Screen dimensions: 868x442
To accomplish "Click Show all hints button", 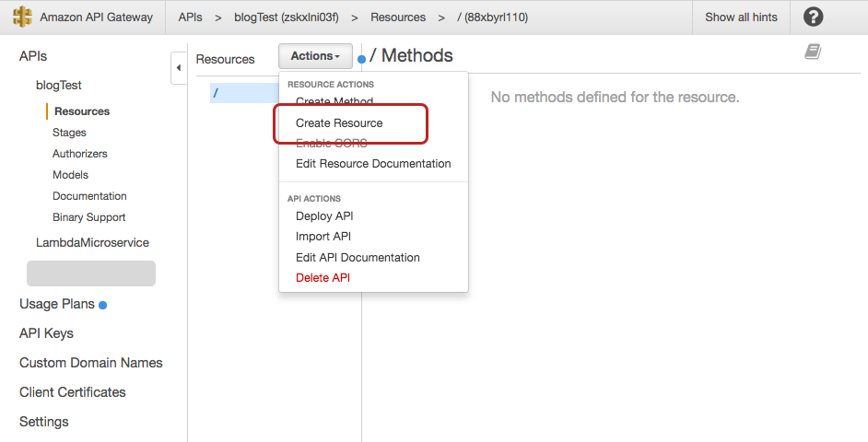I will [x=741, y=17].
